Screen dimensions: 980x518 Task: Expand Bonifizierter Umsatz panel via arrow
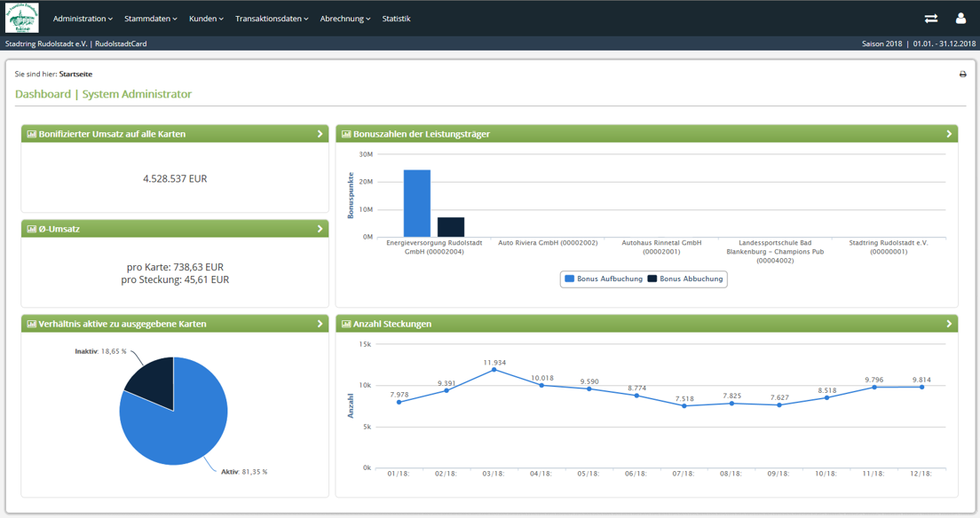click(320, 134)
